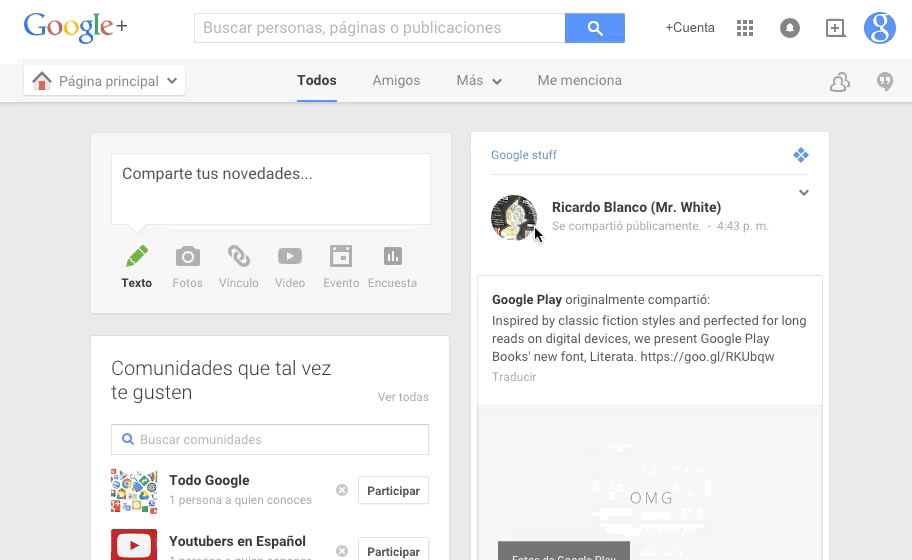Click the Youtubers en Español thumbnail

pyautogui.click(x=134, y=545)
